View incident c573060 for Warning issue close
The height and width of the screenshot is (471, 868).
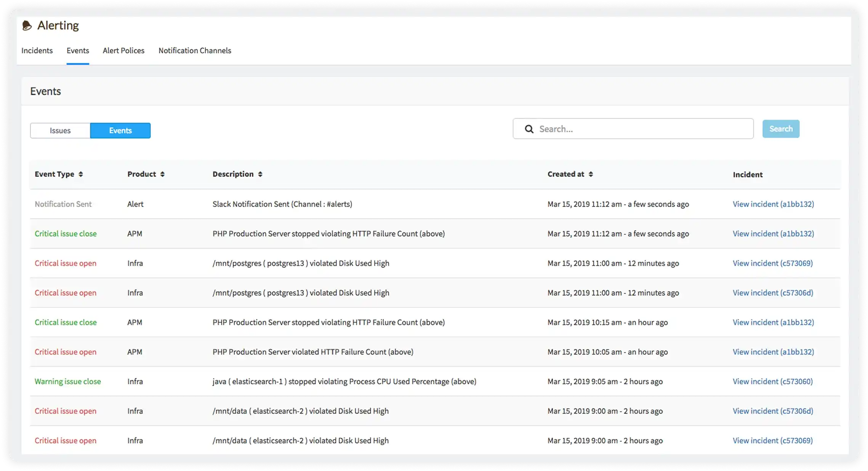click(772, 381)
